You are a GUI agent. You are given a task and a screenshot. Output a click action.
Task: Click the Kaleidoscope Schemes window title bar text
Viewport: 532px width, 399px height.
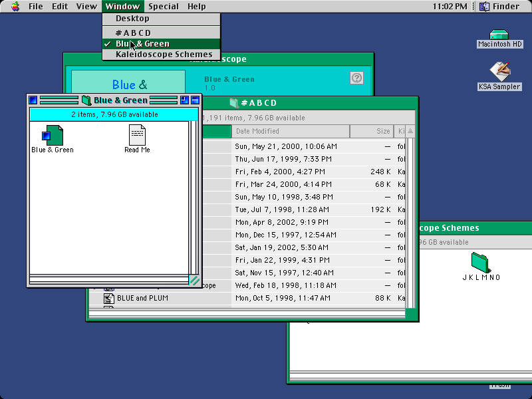tap(449, 228)
